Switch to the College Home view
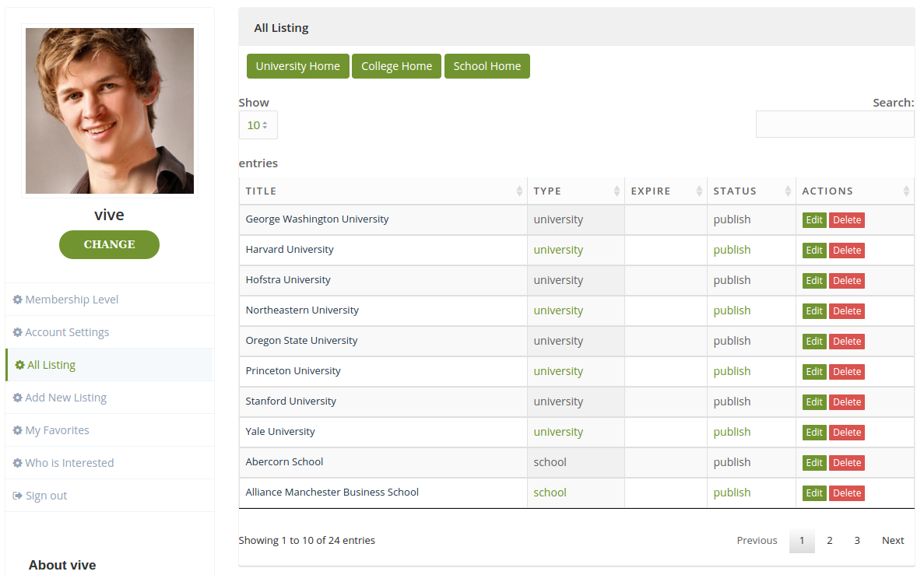This screenshot has height=575, width=924. tap(396, 66)
